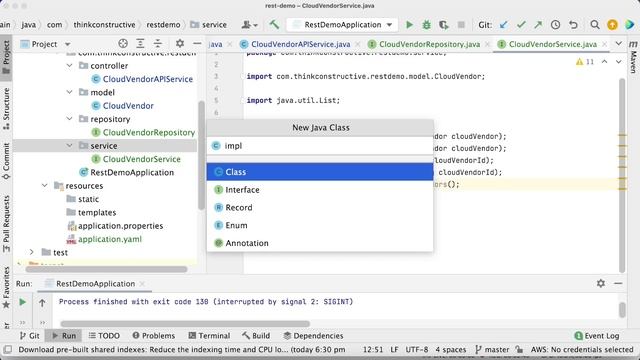Collapse the controller folder
640x360 pixels.
click(69, 65)
